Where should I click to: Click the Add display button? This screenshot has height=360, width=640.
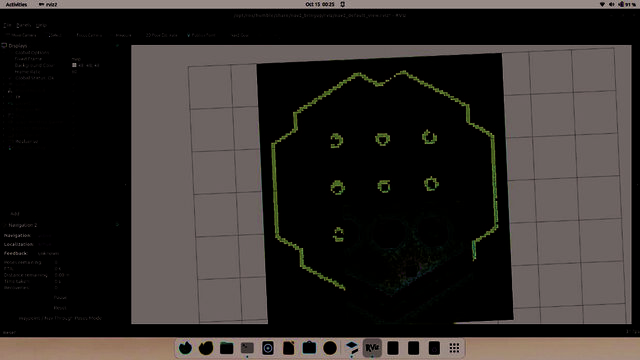(15, 214)
